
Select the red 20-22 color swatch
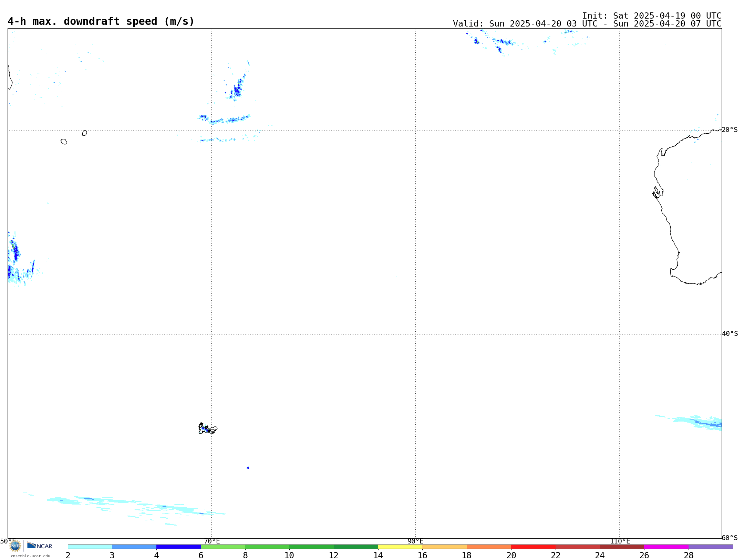pyautogui.click(x=533, y=547)
